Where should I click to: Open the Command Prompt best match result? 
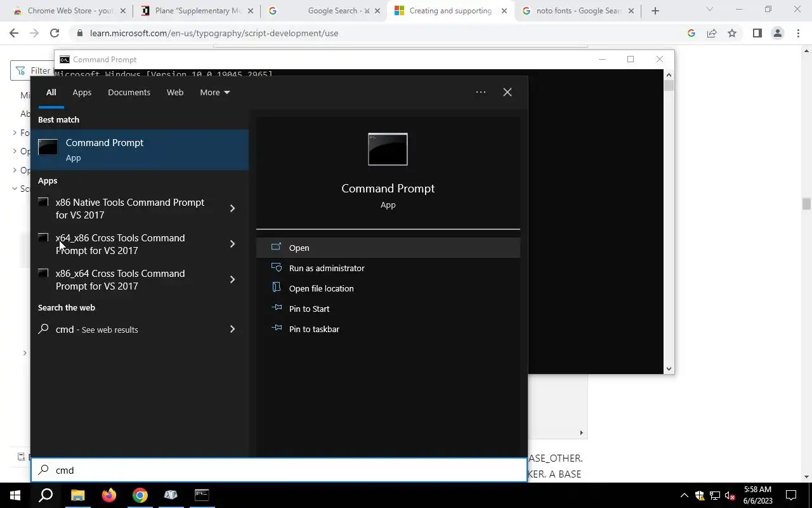click(140, 150)
